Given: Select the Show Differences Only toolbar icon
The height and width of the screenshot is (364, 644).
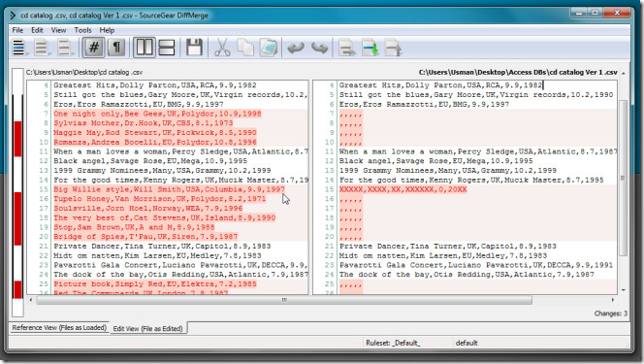Looking at the screenshot, I should pyautogui.click(x=41, y=48).
